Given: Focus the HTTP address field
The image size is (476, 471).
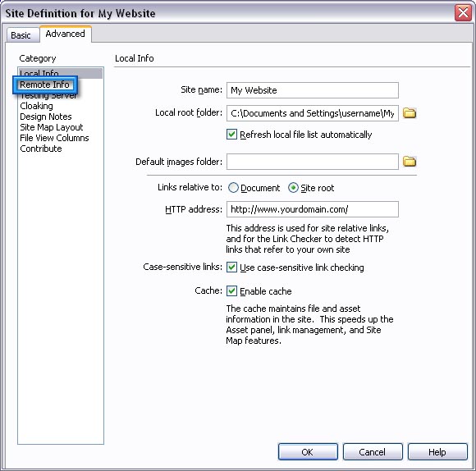Looking at the screenshot, I should [x=313, y=209].
